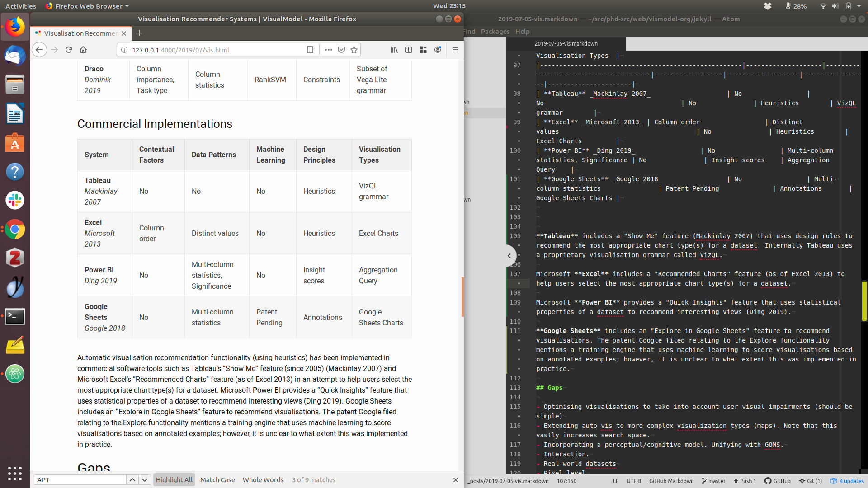Screen dimensions: 868x488
Task: Show Firefox sidebars
Action: pos(409,50)
